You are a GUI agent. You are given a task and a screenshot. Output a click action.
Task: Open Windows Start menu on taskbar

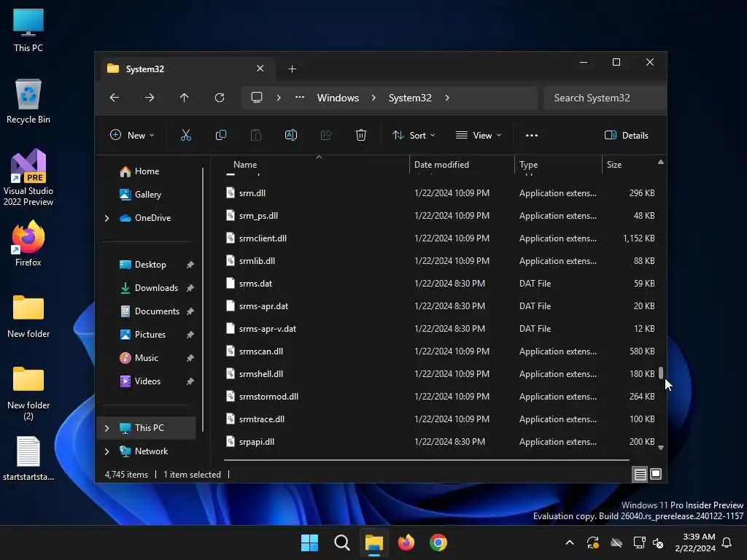click(x=309, y=542)
